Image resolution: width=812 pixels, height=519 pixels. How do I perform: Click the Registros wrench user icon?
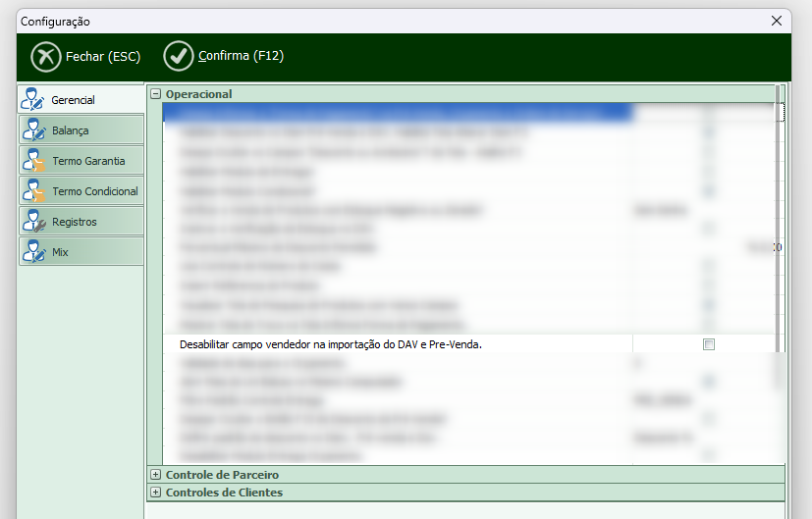coord(33,222)
